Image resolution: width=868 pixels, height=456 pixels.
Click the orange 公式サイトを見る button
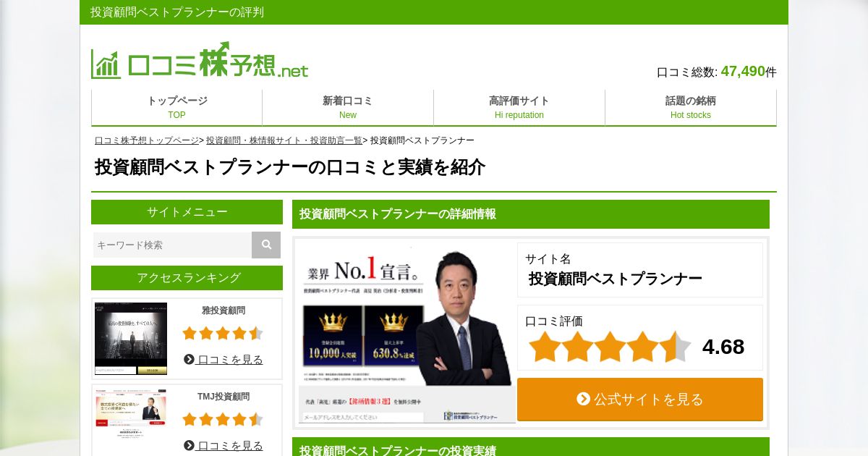pos(640,399)
